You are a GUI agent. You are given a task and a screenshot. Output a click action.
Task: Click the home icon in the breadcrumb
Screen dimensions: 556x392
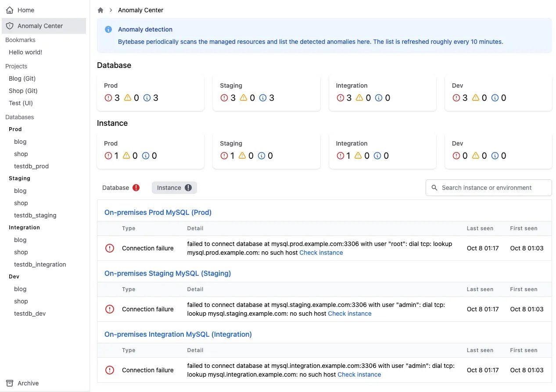[100, 10]
